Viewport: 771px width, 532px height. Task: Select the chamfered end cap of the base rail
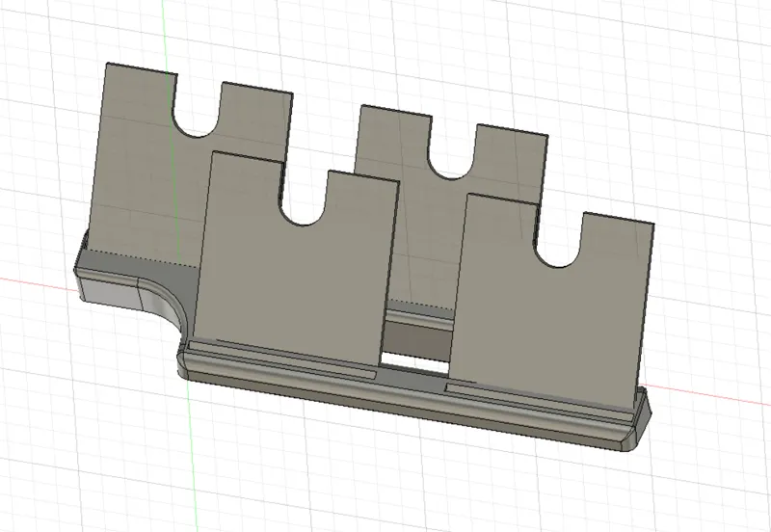[x=642, y=420]
